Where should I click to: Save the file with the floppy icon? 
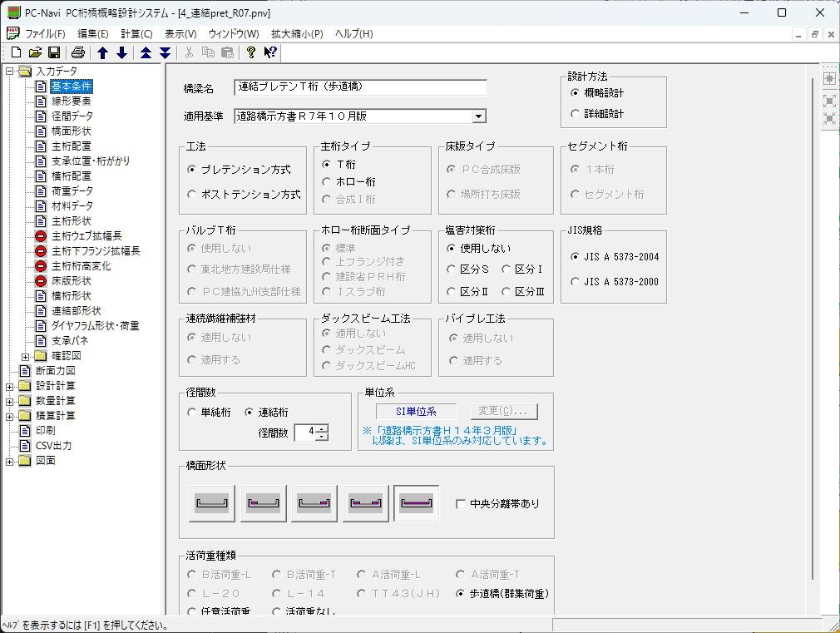click(53, 53)
